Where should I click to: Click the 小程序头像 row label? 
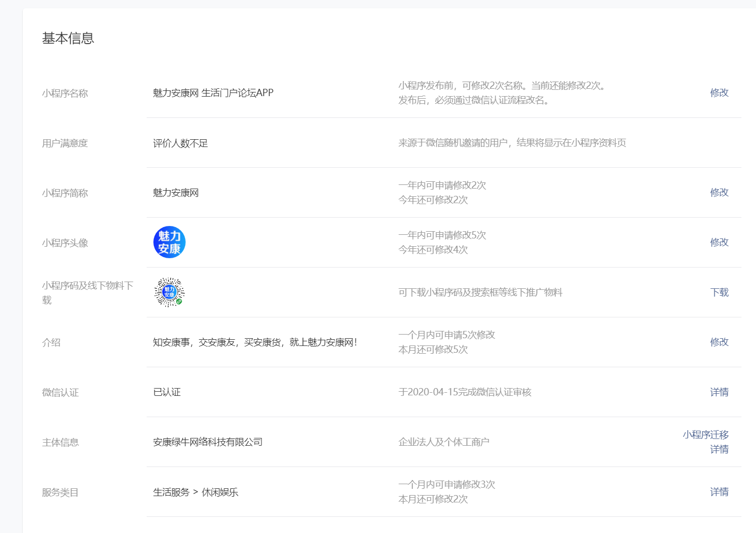click(65, 243)
